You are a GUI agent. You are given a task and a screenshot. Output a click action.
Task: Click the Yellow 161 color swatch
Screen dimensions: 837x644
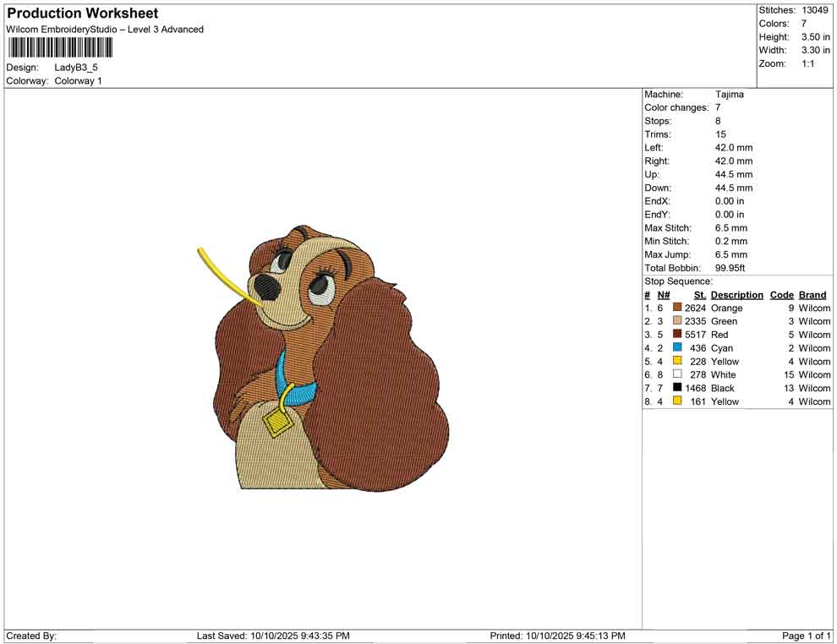point(677,401)
